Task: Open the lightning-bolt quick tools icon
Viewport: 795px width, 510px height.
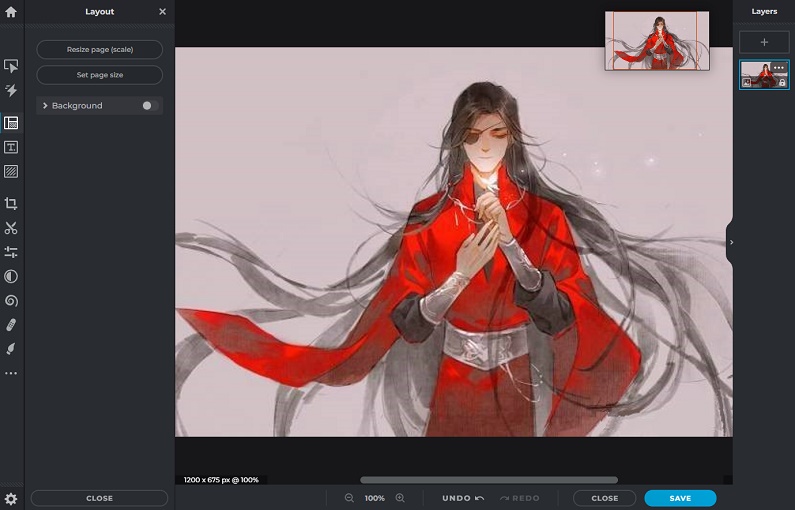Action: [11, 90]
